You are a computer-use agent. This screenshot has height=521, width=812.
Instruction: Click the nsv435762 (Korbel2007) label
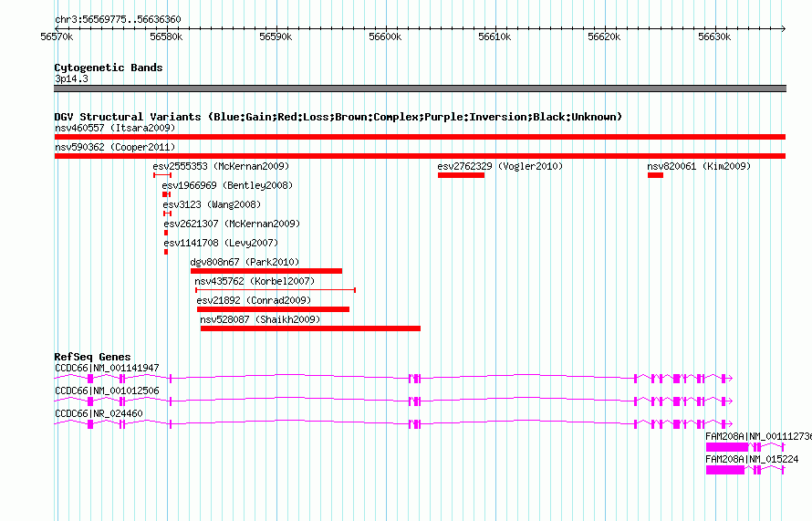(x=255, y=281)
